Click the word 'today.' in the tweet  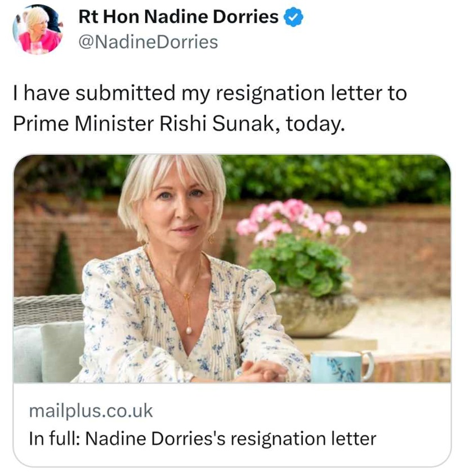click(x=314, y=122)
